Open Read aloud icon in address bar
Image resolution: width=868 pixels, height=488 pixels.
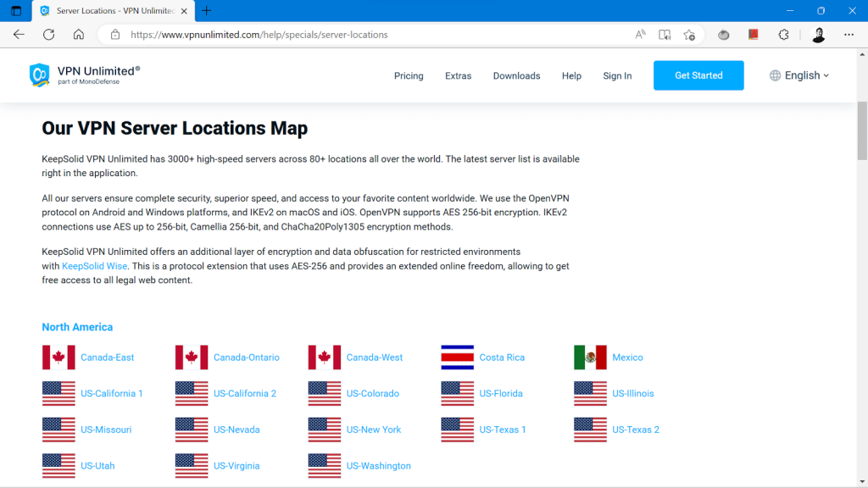tap(640, 34)
